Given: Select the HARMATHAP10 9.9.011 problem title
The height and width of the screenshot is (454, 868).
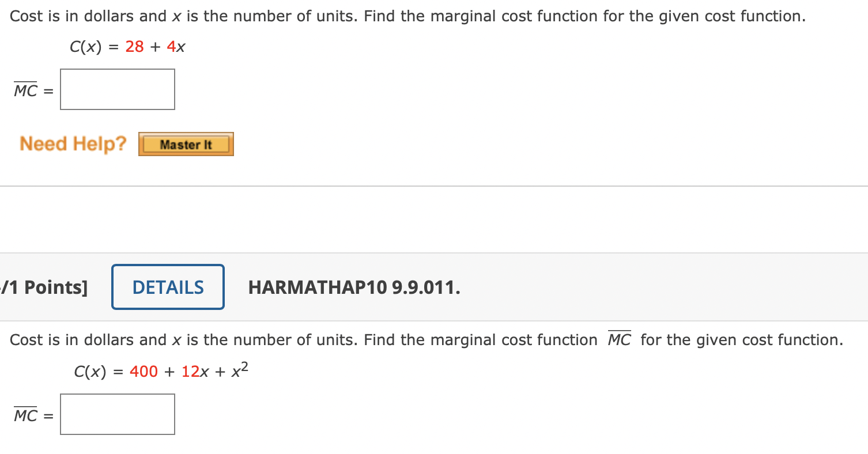Looking at the screenshot, I should point(353,287).
